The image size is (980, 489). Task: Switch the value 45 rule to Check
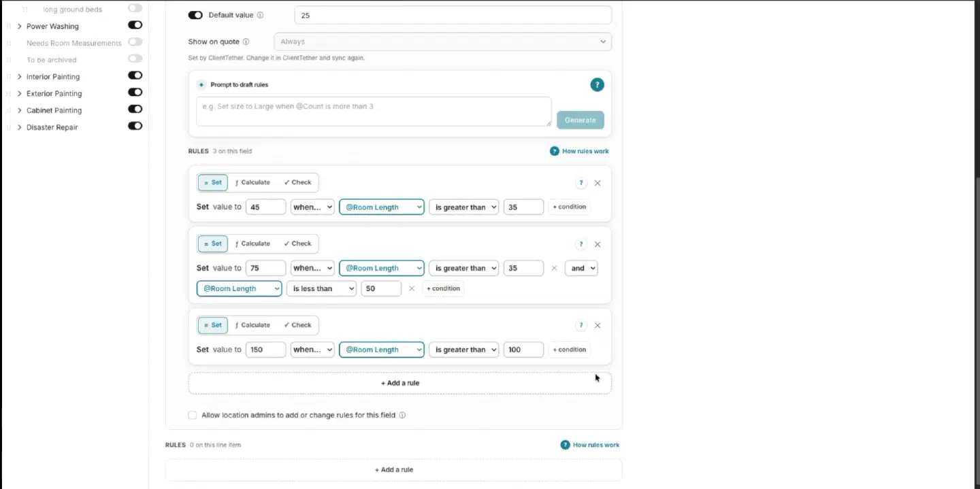pos(297,182)
